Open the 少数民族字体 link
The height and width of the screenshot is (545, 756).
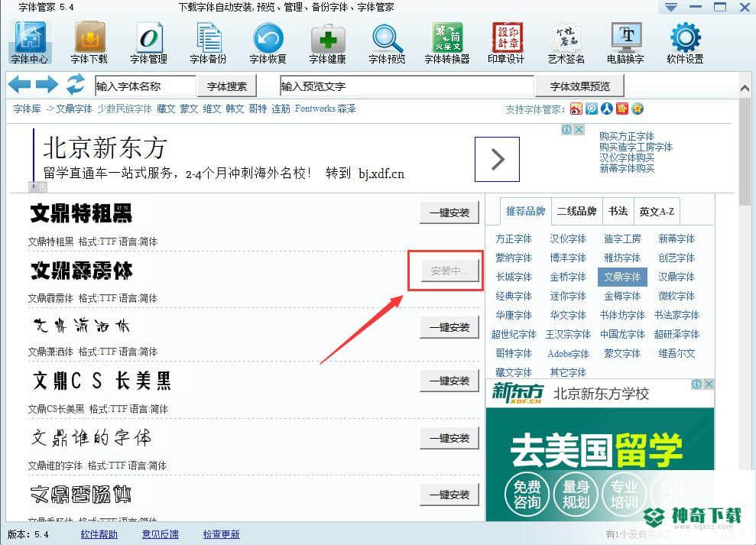click(x=125, y=109)
